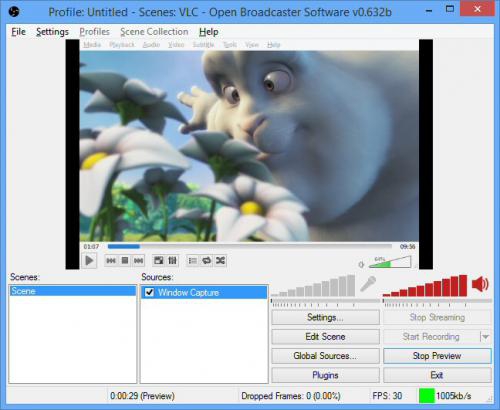Select Window Capture source row
This screenshot has height=410, width=500.
coord(204,292)
